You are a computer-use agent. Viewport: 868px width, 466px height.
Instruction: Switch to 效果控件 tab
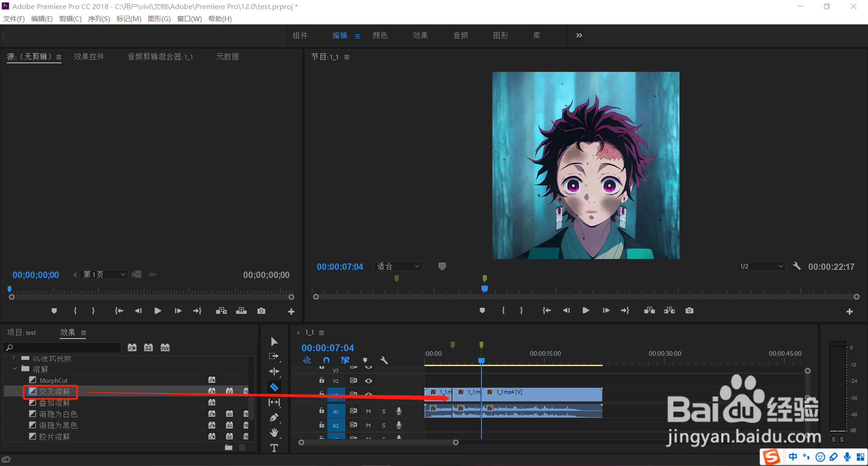coord(89,56)
